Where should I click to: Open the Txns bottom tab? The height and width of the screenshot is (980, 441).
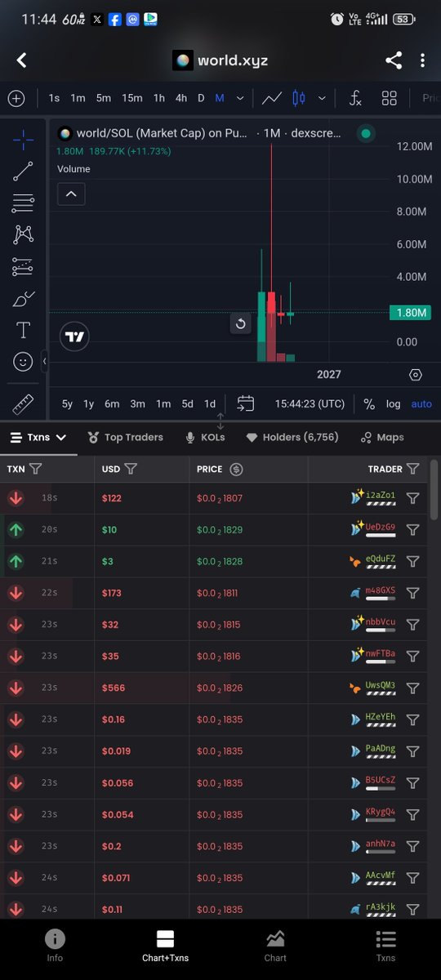pyautogui.click(x=385, y=947)
